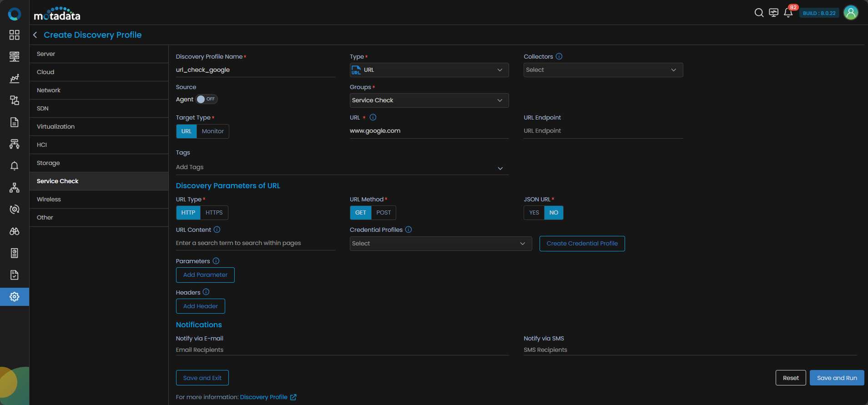Expand the Add Tags dropdown

[x=342, y=167]
